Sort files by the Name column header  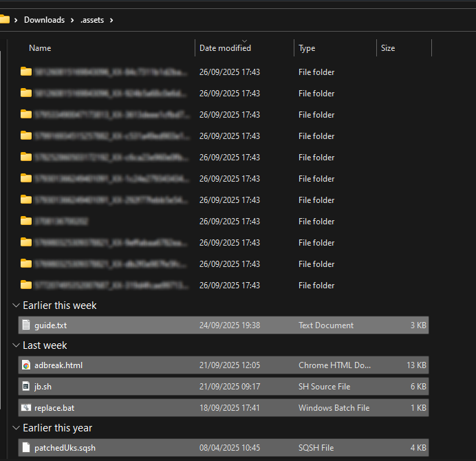point(40,48)
